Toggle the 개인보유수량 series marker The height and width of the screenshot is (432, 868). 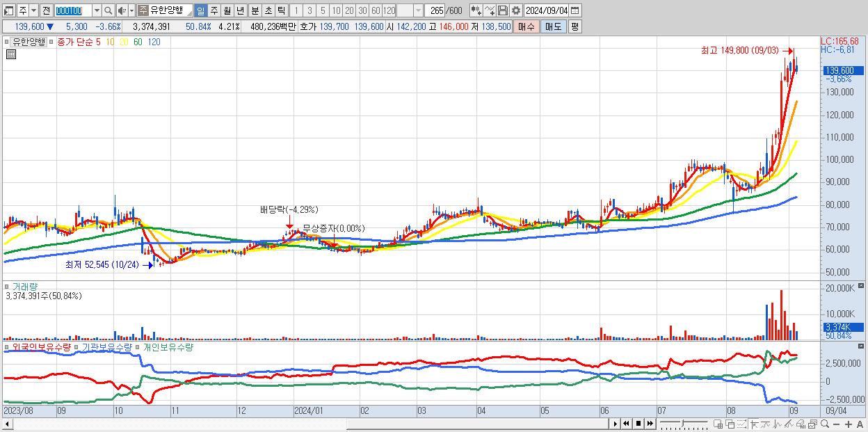tap(139, 346)
